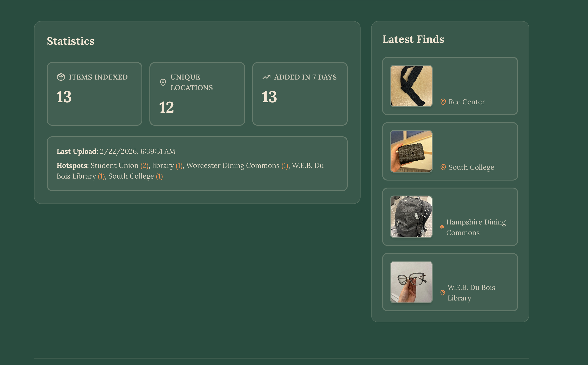Image resolution: width=588 pixels, height=365 pixels.
Task: Select the South College find label
Action: [x=471, y=167]
